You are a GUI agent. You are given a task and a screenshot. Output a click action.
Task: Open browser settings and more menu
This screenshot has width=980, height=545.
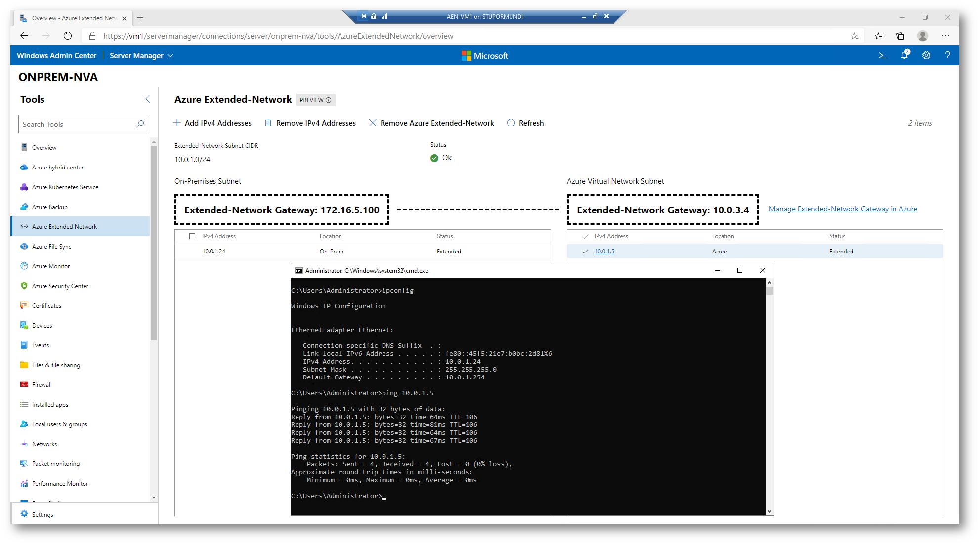(945, 36)
